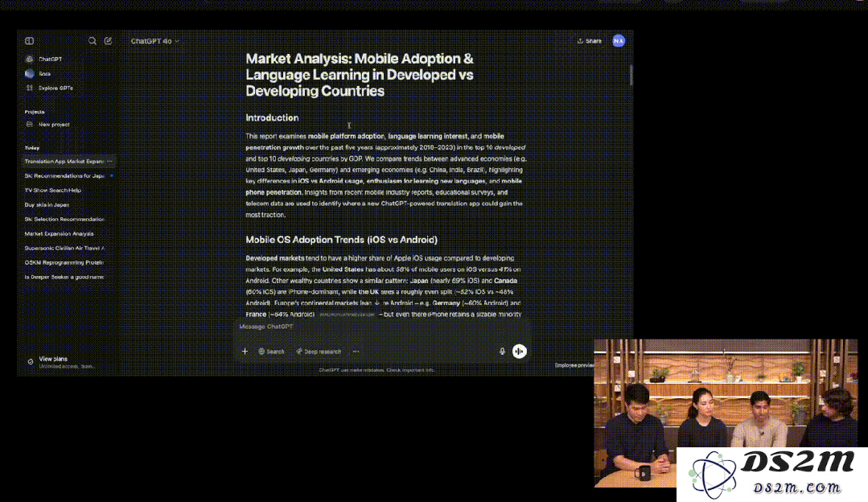Click the scroll-to-bottom arrow in the response
The height and width of the screenshot is (502, 868).
coord(377,302)
